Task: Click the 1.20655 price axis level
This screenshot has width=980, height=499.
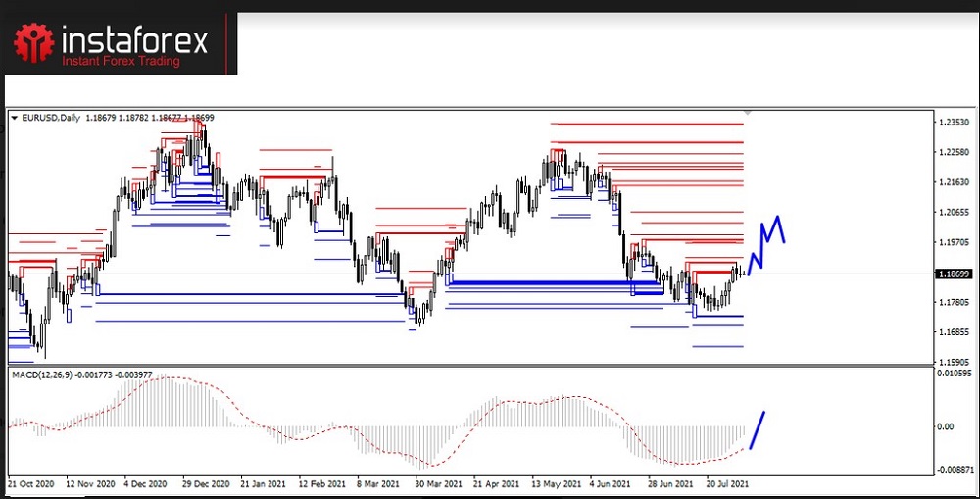Action: tap(955, 213)
